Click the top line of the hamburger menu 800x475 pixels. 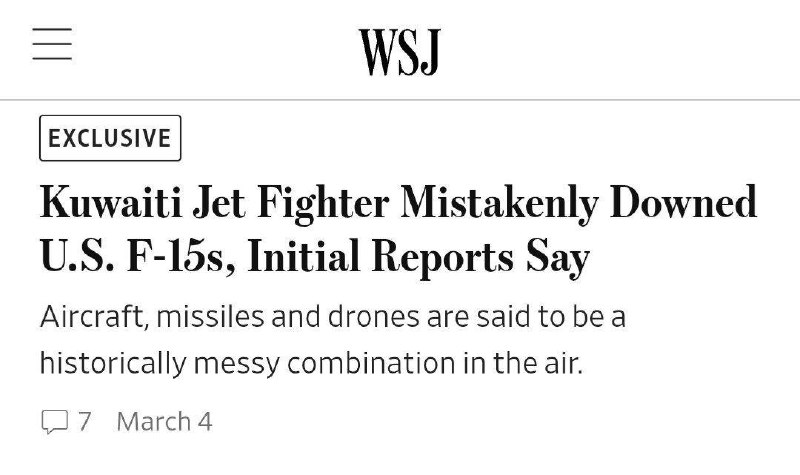tap(52, 30)
